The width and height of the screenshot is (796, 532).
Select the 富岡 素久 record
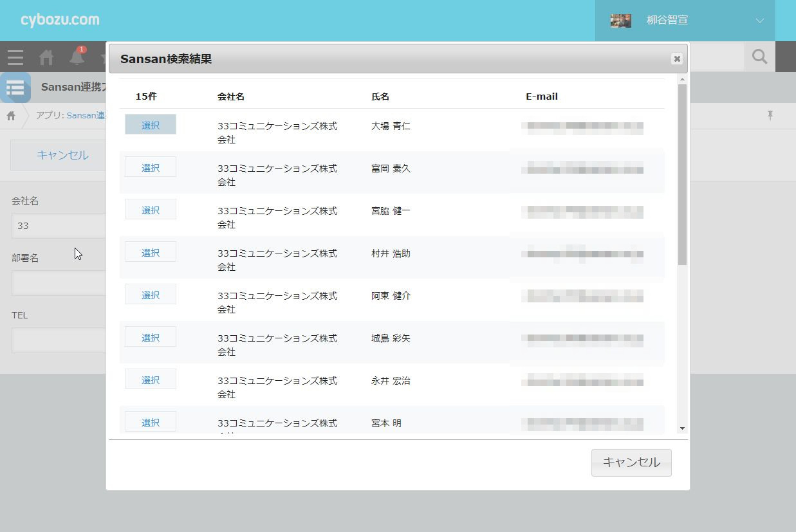151,167
